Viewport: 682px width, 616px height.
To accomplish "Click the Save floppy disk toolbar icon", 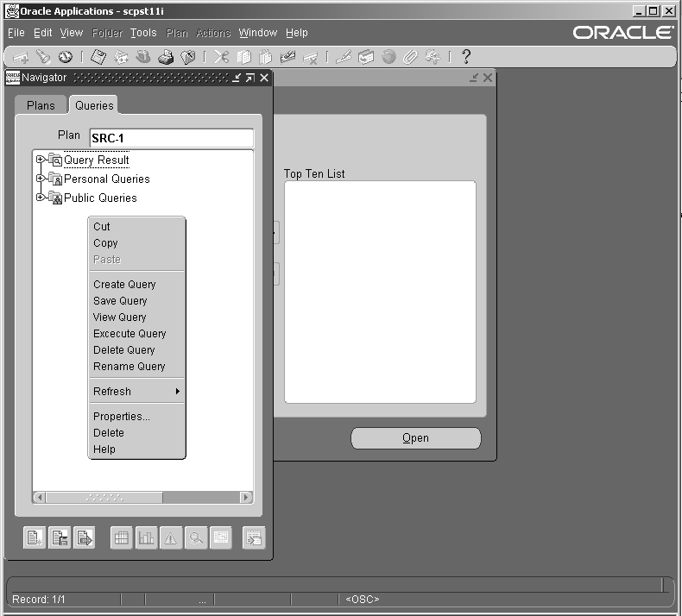I will tap(98, 57).
